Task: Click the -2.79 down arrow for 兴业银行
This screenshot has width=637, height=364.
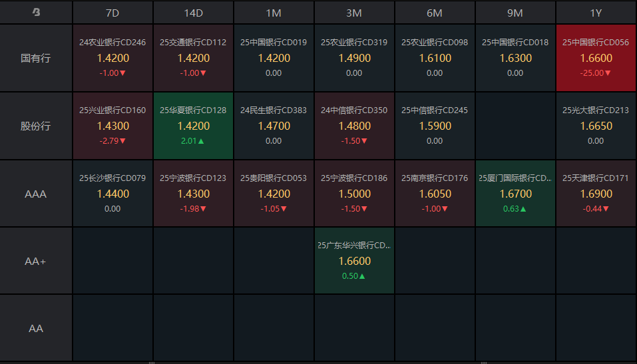Action: [122, 141]
